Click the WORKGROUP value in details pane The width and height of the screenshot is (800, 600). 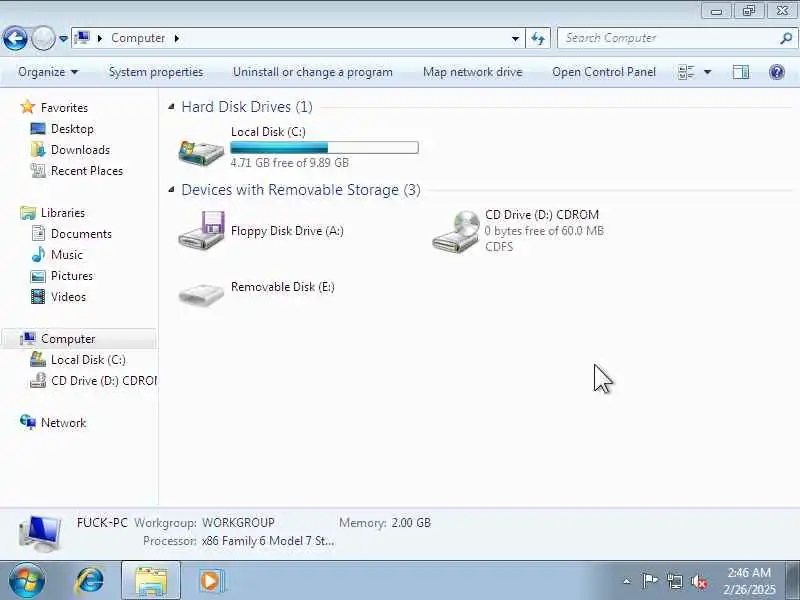click(x=238, y=522)
